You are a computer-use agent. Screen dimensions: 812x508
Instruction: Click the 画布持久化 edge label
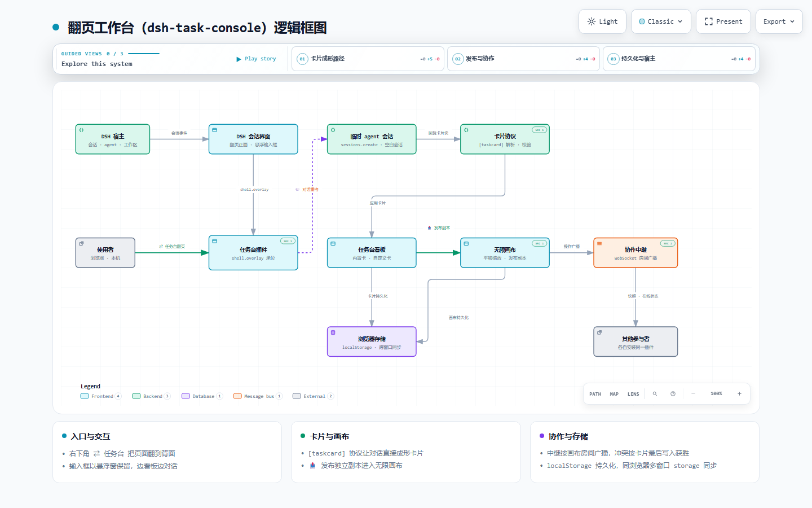click(458, 318)
